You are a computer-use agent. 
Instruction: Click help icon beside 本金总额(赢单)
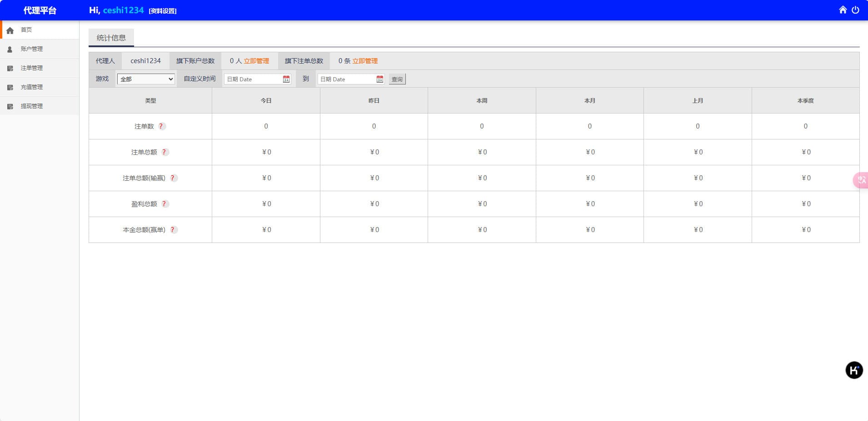(173, 230)
